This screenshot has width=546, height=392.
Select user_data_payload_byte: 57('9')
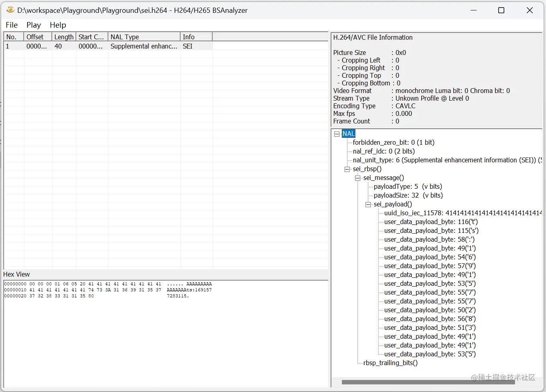point(430,266)
